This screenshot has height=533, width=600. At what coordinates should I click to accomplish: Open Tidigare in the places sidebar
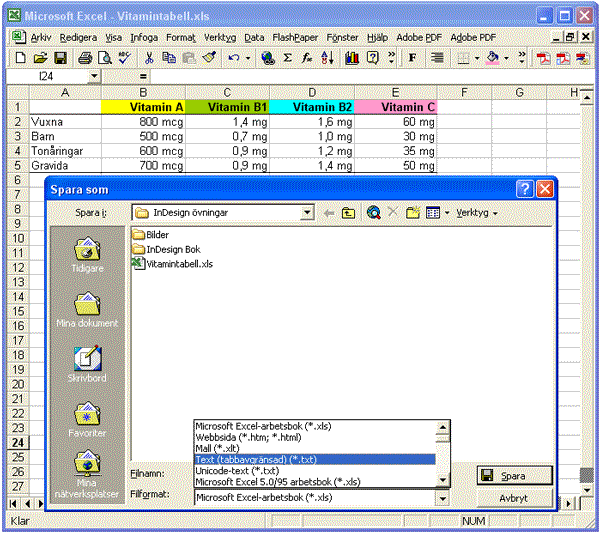(x=87, y=256)
